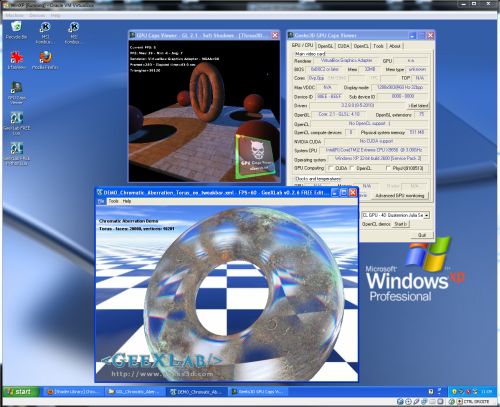Image resolution: width=500 pixels, height=407 pixels.
Task: Open the Help menu in GeeXLab
Action: tap(127, 201)
